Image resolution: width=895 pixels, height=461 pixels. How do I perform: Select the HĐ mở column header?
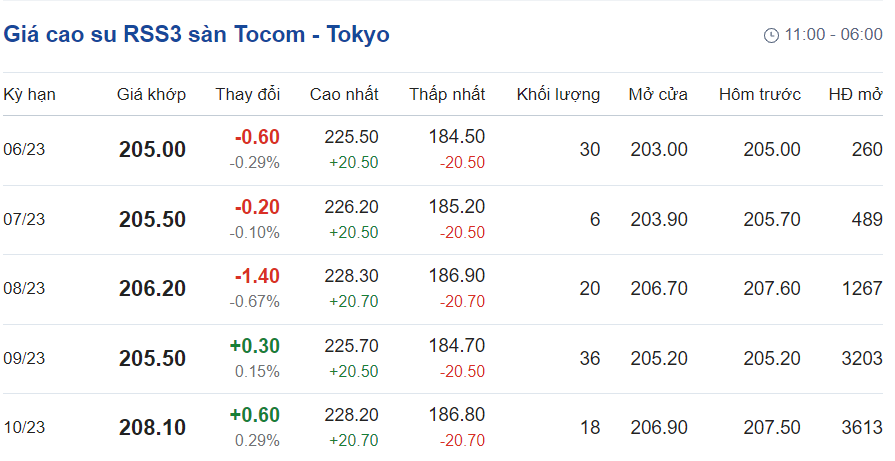pyautogui.click(x=855, y=95)
